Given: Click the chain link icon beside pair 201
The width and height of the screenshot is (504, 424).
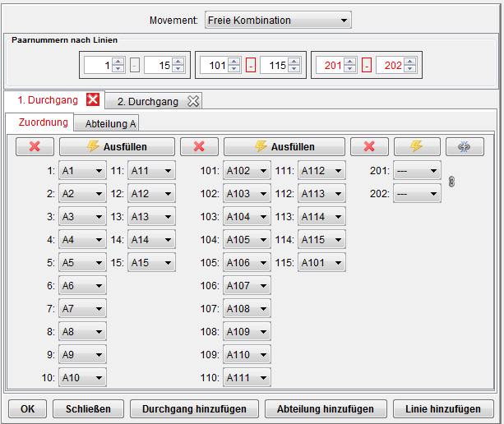Looking at the screenshot, I should [451, 182].
